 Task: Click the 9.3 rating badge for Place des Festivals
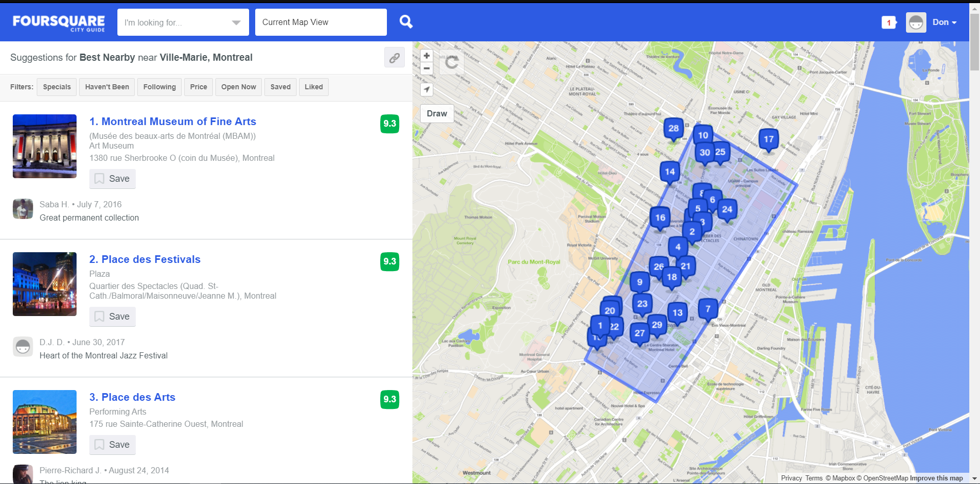pyautogui.click(x=389, y=261)
